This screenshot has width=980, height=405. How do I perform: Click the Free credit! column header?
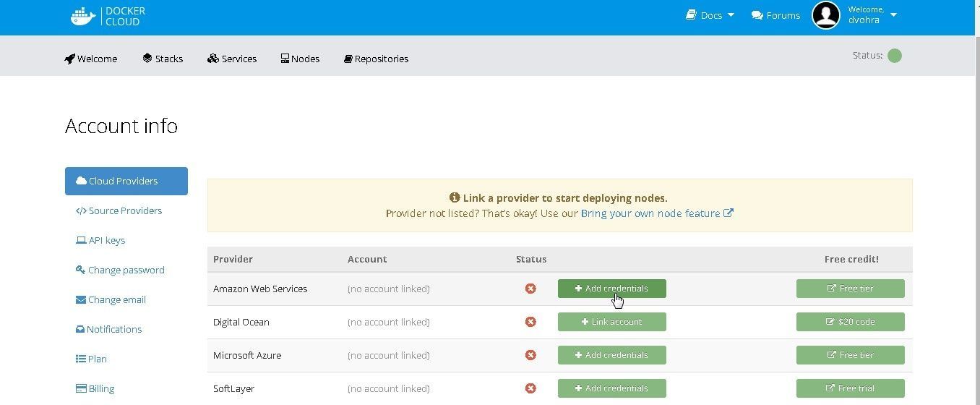point(851,259)
